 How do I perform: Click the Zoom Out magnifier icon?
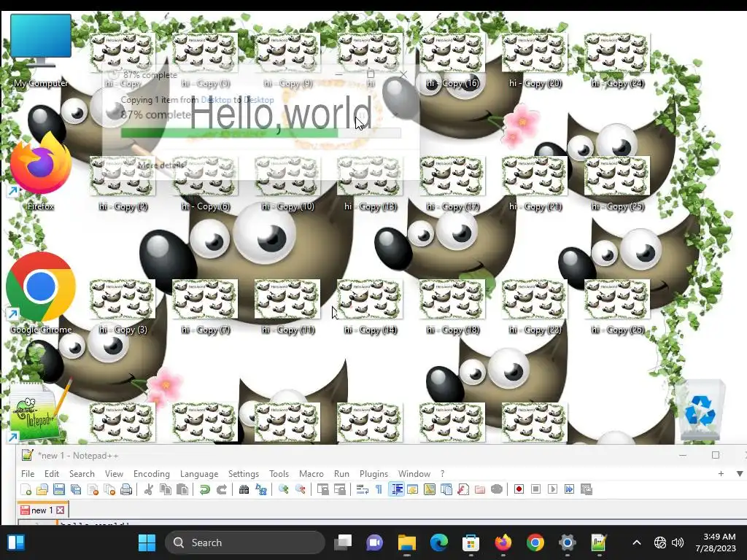(x=300, y=489)
